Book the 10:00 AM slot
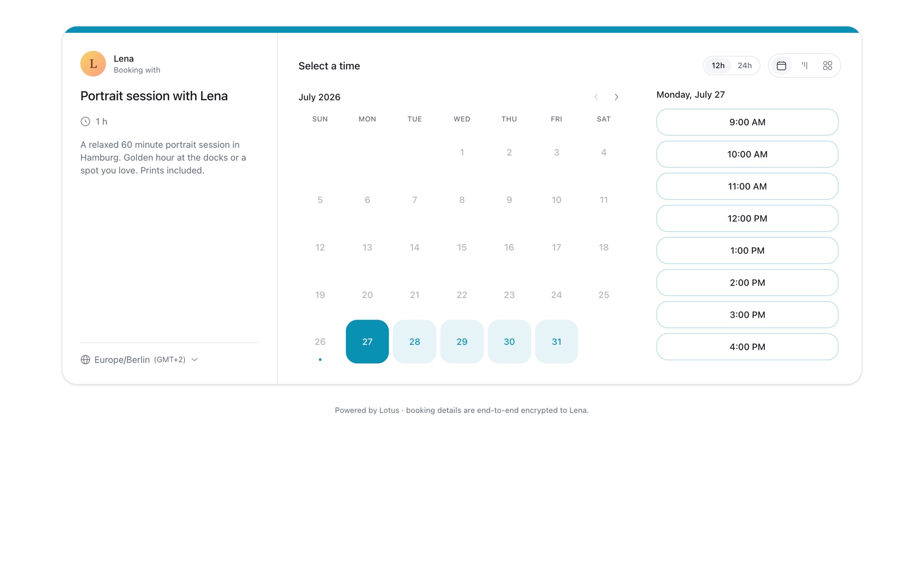The height and width of the screenshot is (578, 924). pos(747,154)
